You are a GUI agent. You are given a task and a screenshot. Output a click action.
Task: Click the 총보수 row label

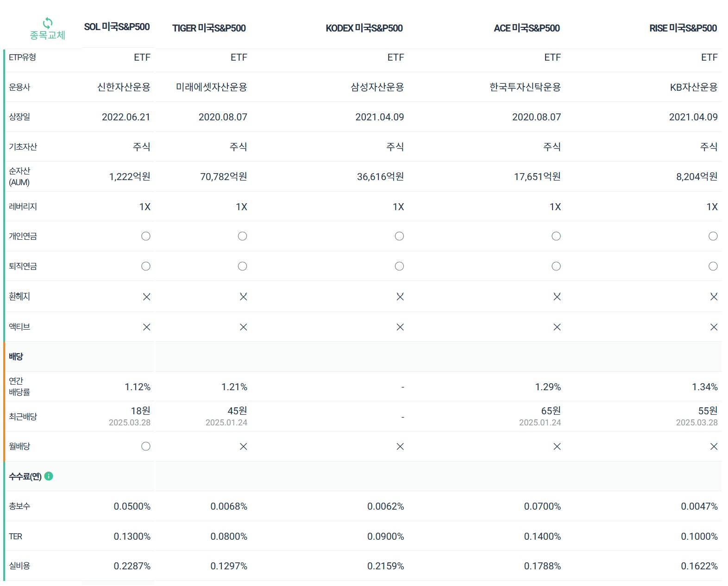(19, 506)
